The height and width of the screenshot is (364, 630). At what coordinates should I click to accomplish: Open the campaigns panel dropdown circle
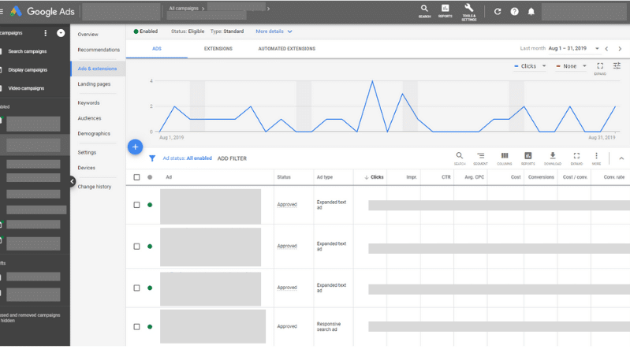coord(61,33)
